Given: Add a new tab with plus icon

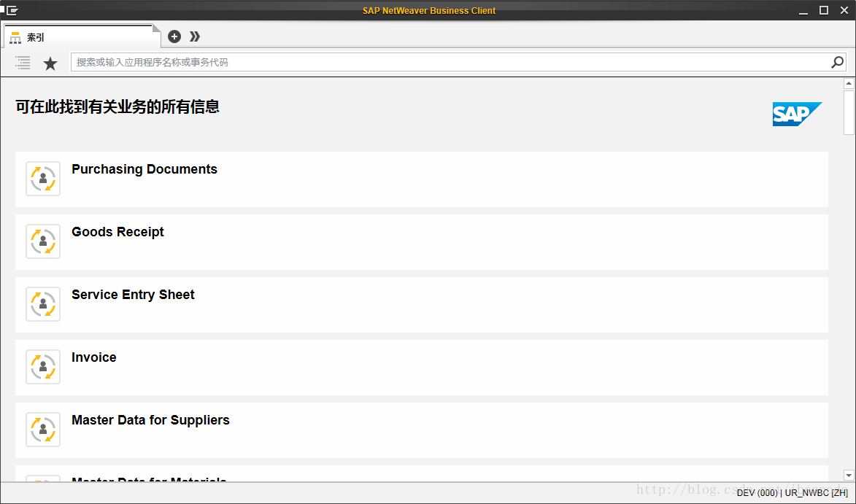Looking at the screenshot, I should (174, 36).
